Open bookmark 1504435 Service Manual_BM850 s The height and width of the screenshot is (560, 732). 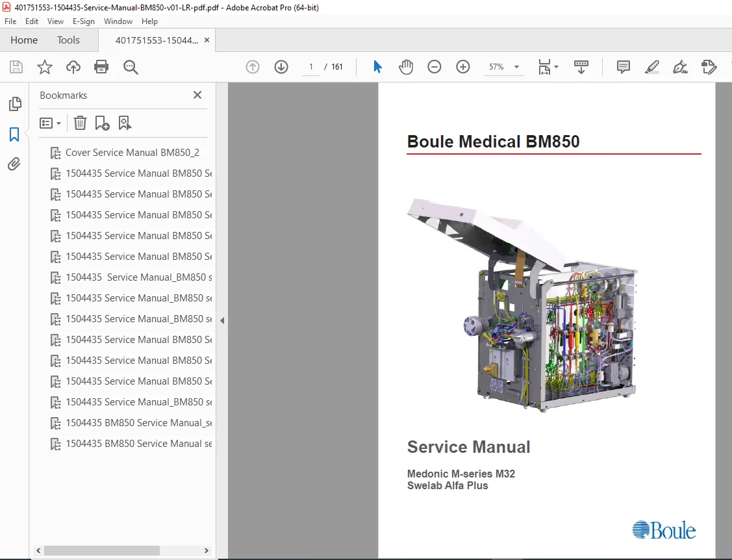[138, 277]
